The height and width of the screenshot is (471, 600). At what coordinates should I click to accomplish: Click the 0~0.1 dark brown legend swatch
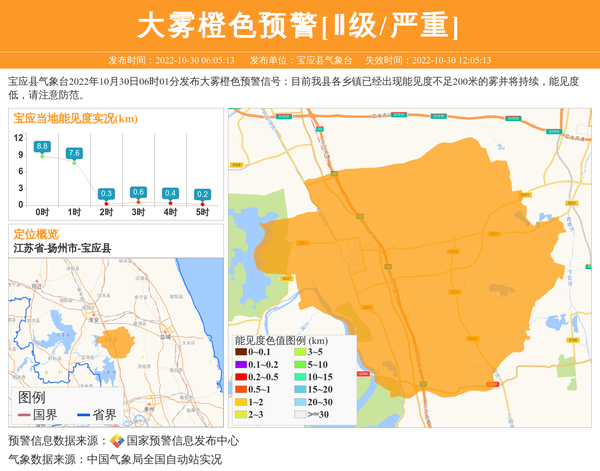241,352
